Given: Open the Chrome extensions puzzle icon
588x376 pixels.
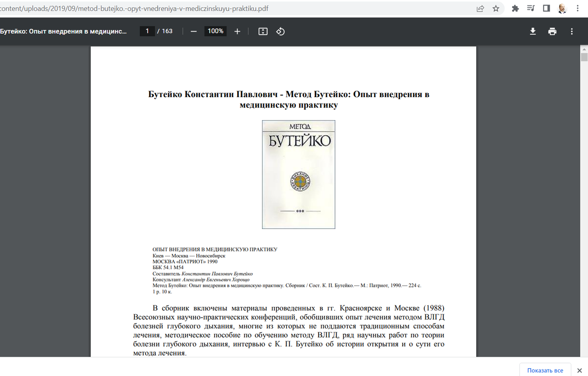Looking at the screenshot, I should (x=515, y=8).
